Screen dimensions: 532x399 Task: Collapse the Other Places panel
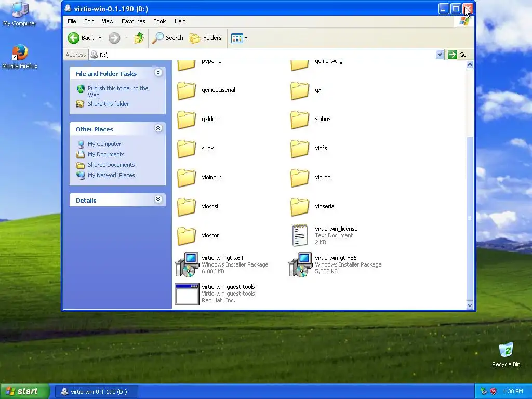tap(158, 128)
